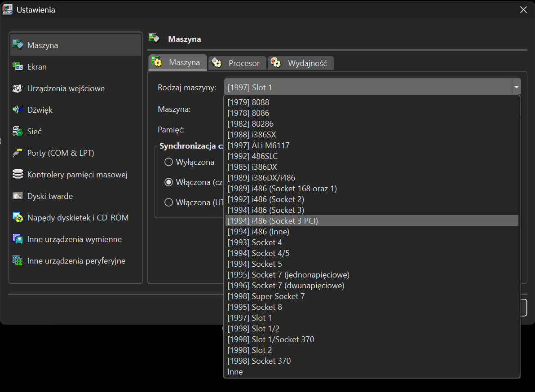Viewport: 535px width, 392px height.
Task: Switch to the Procesor tab
Action: [x=237, y=63]
